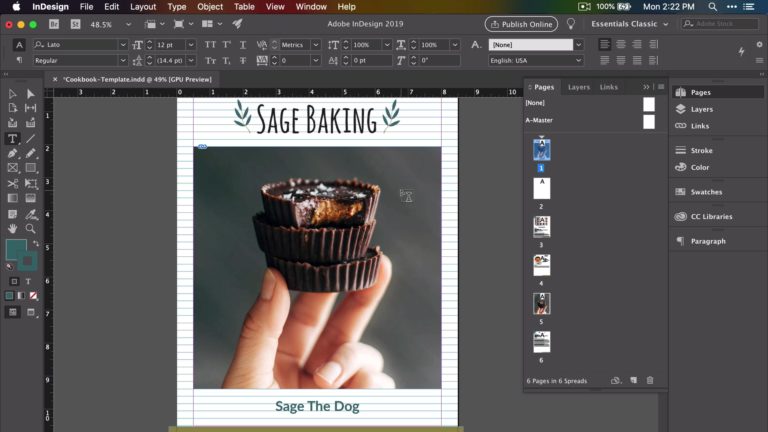Select the Direct Selection tool
Viewport: 768px width, 432px height.
(x=30, y=94)
